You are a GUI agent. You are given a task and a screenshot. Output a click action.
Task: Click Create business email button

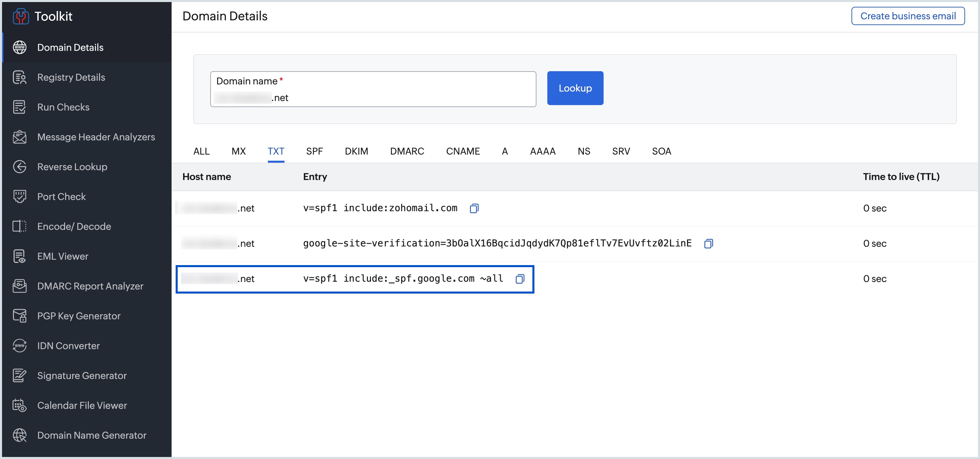point(907,16)
